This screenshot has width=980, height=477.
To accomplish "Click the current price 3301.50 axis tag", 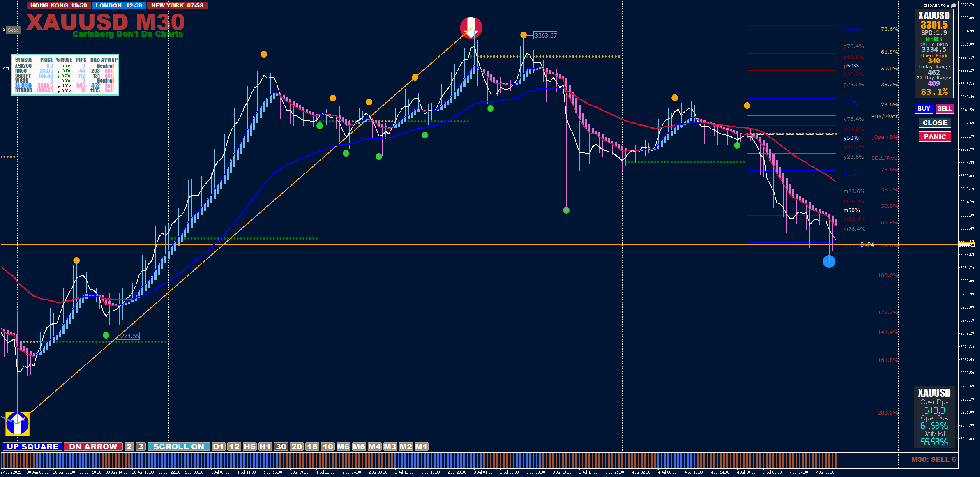I will [967, 245].
